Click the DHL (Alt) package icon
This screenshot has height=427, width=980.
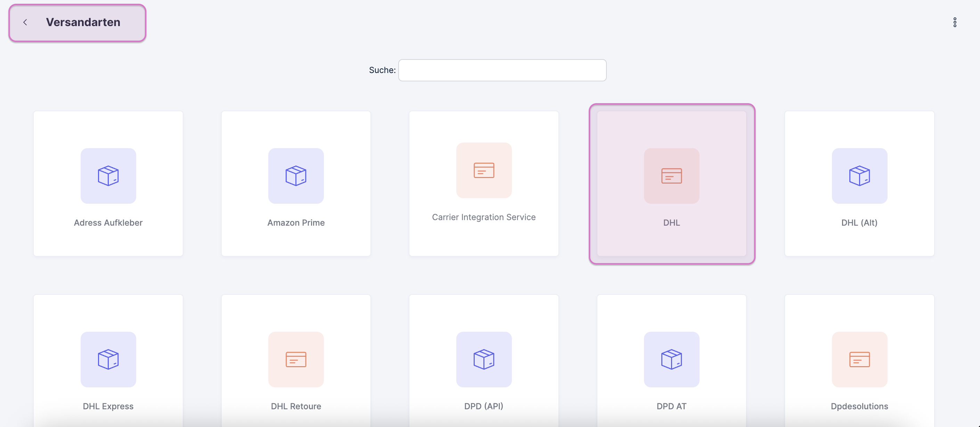pos(859,176)
